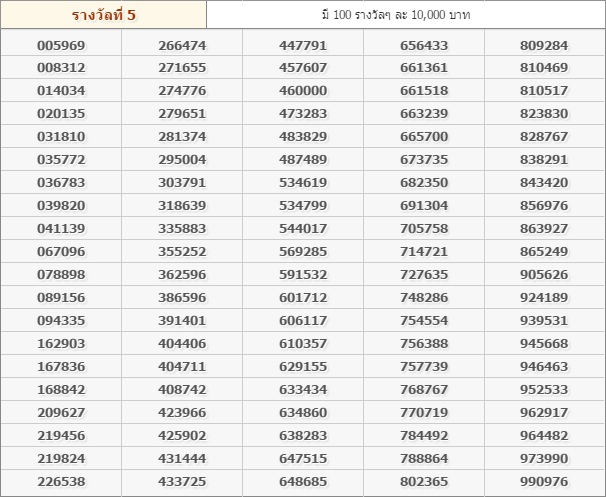Choose the cell 460000
The height and width of the screenshot is (497, 606).
pos(303,90)
